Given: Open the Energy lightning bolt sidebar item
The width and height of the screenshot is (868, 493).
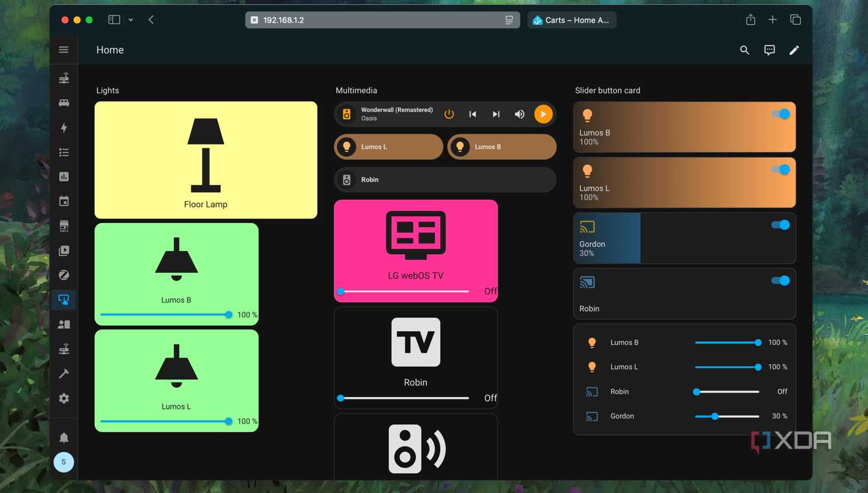Looking at the screenshot, I should (64, 127).
